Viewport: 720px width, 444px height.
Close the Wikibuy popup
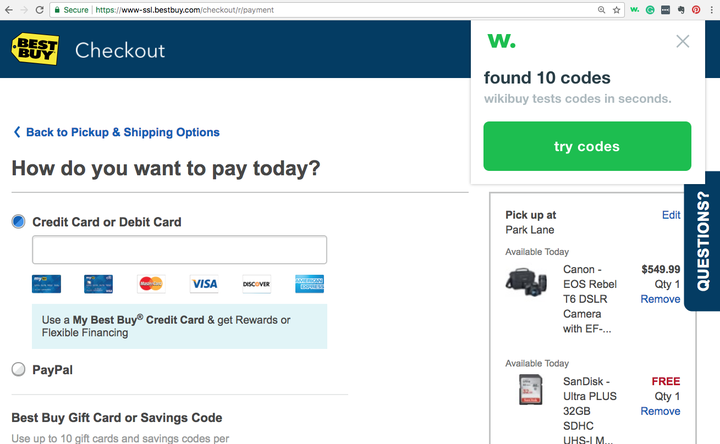pos(683,41)
